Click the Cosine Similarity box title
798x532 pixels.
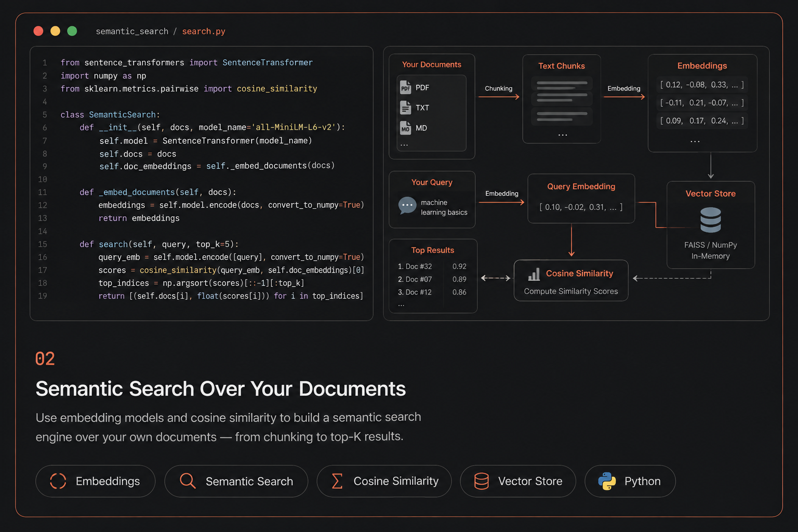tap(580, 274)
